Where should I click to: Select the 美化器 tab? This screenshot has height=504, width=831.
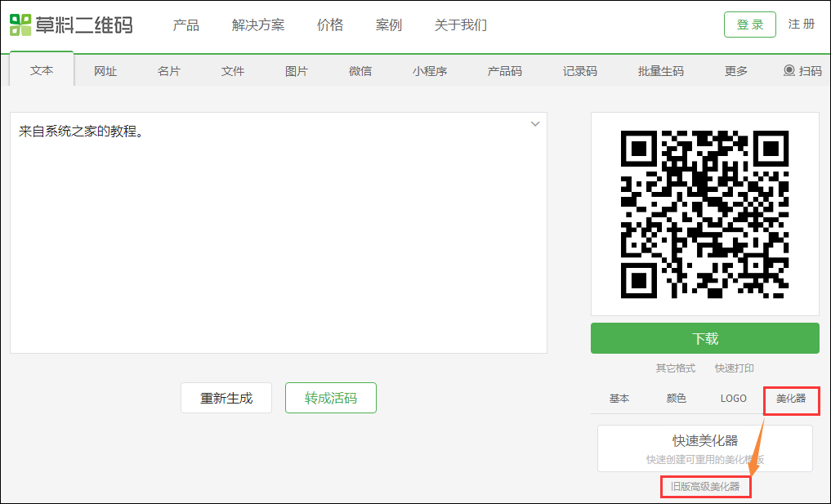pyautogui.click(x=790, y=399)
